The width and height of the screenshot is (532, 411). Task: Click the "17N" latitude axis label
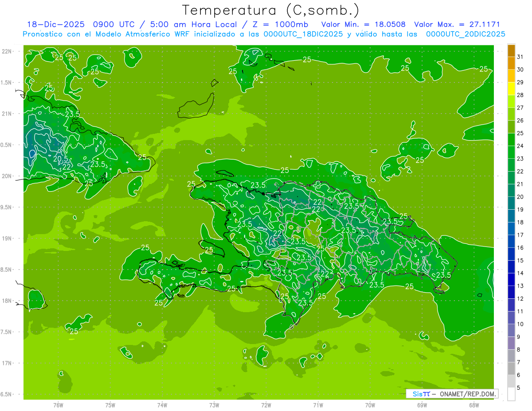[x=8, y=363]
